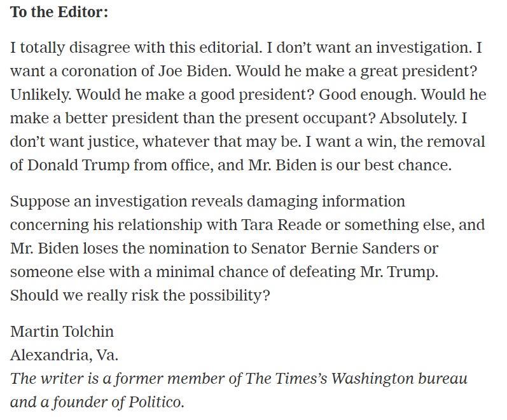
Task: Click the 'To the Editor:' heading
Action: point(59,13)
